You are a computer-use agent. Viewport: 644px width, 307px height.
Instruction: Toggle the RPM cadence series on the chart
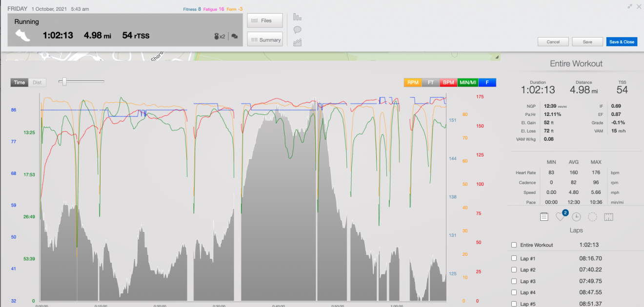click(413, 83)
